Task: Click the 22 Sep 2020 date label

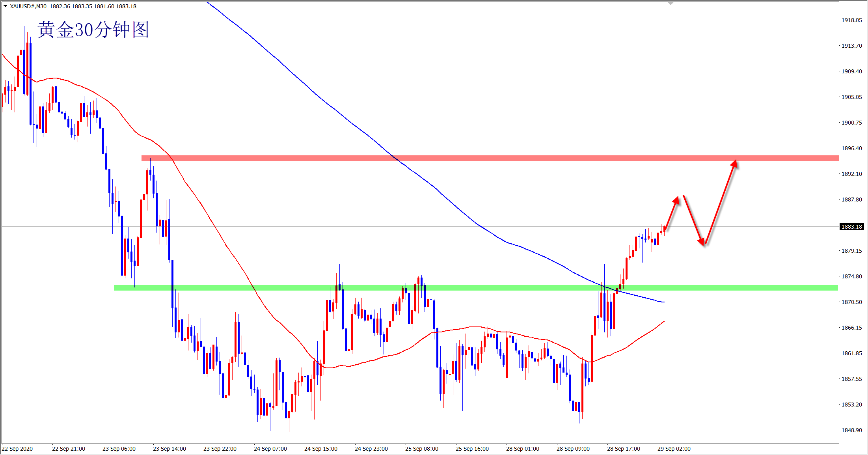Action: 17,449
